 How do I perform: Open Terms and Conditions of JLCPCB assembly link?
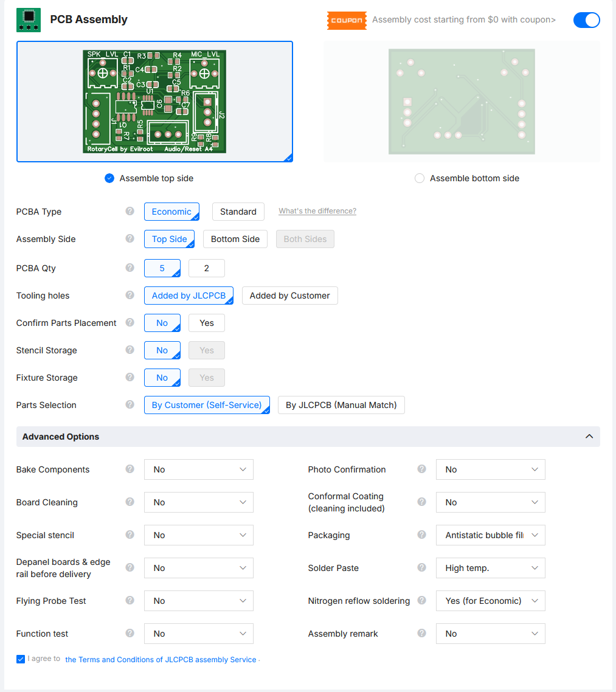(x=161, y=659)
